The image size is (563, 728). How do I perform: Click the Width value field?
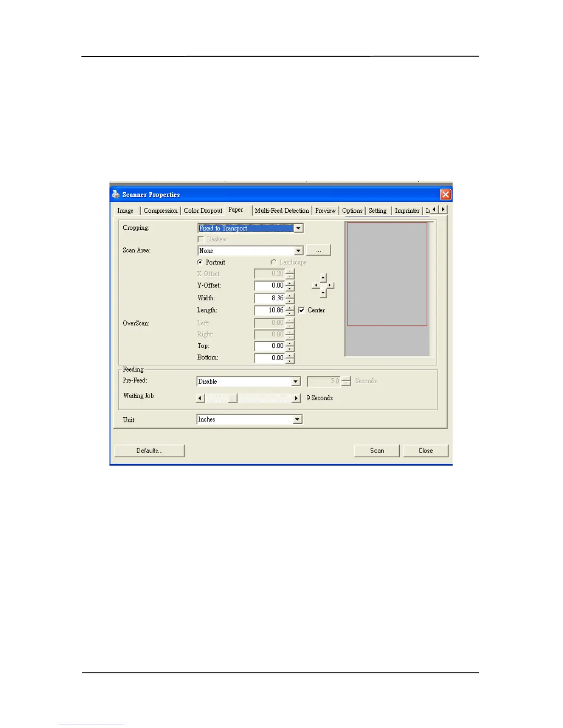[x=270, y=298]
